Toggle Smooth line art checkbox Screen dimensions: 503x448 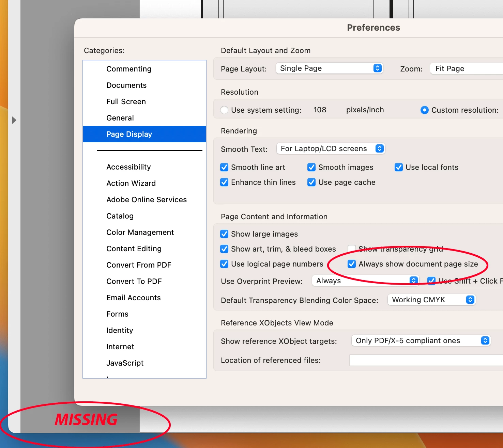point(224,167)
